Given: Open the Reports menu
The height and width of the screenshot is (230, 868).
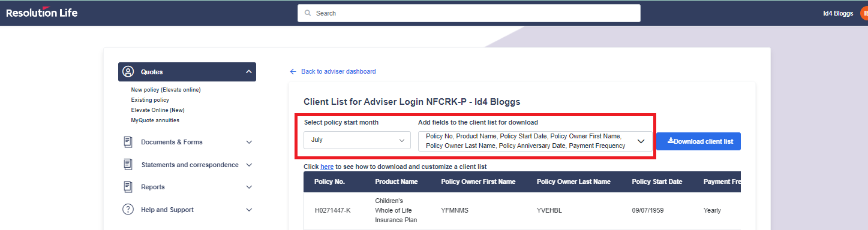Looking at the screenshot, I should 153,187.
